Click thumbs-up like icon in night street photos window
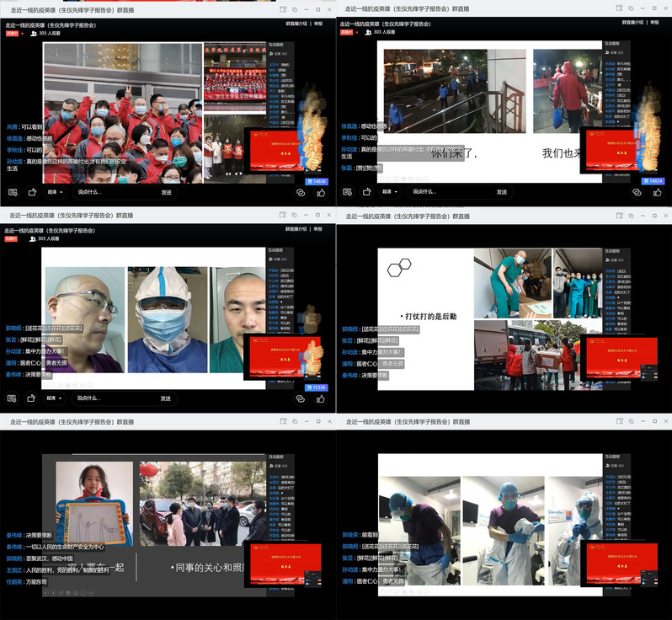 point(657,192)
